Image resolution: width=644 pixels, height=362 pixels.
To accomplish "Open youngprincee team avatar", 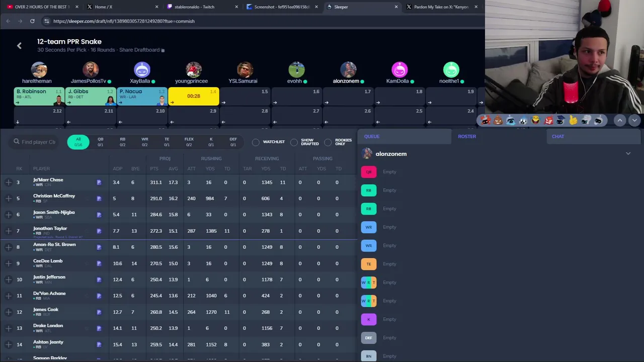I will tap(194, 70).
